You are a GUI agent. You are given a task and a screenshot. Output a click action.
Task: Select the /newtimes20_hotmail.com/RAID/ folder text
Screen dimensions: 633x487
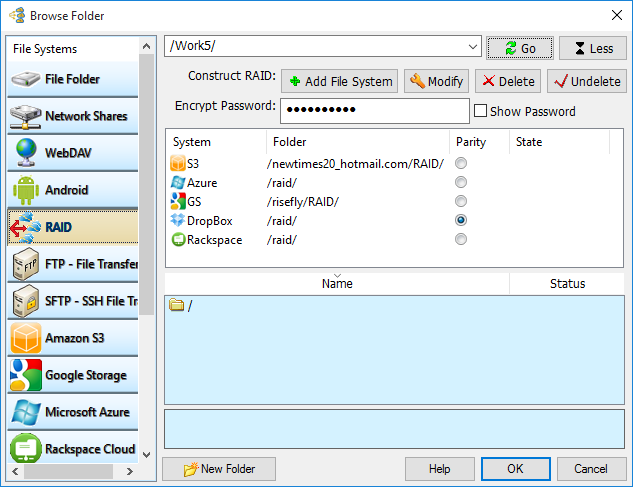coord(355,164)
